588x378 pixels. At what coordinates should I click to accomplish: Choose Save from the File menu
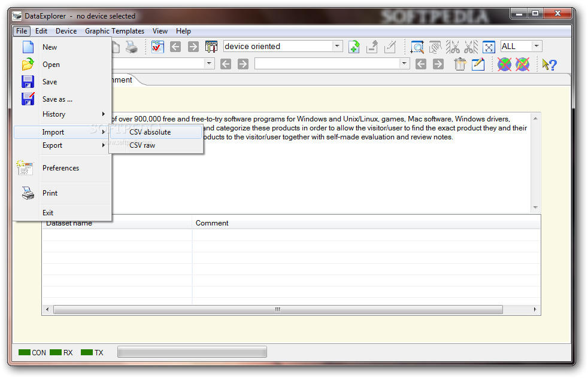click(x=62, y=82)
